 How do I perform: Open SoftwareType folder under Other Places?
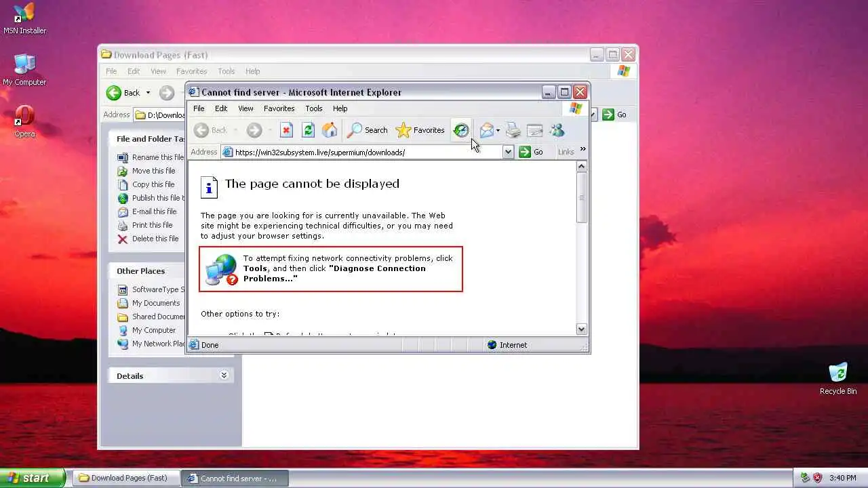click(x=151, y=289)
